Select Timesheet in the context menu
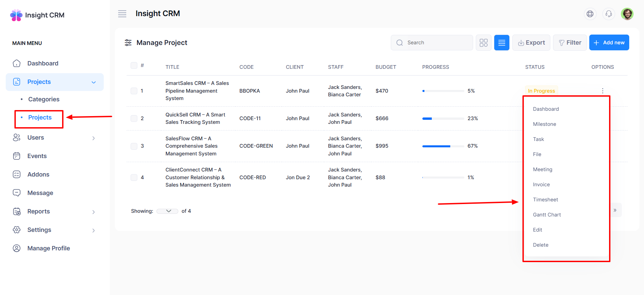 coord(545,200)
